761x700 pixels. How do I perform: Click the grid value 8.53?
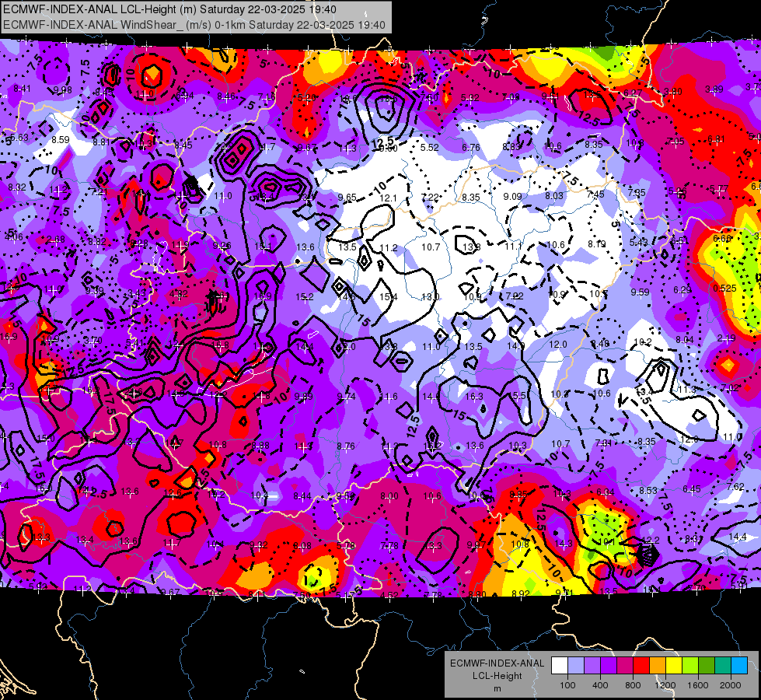pos(648,491)
